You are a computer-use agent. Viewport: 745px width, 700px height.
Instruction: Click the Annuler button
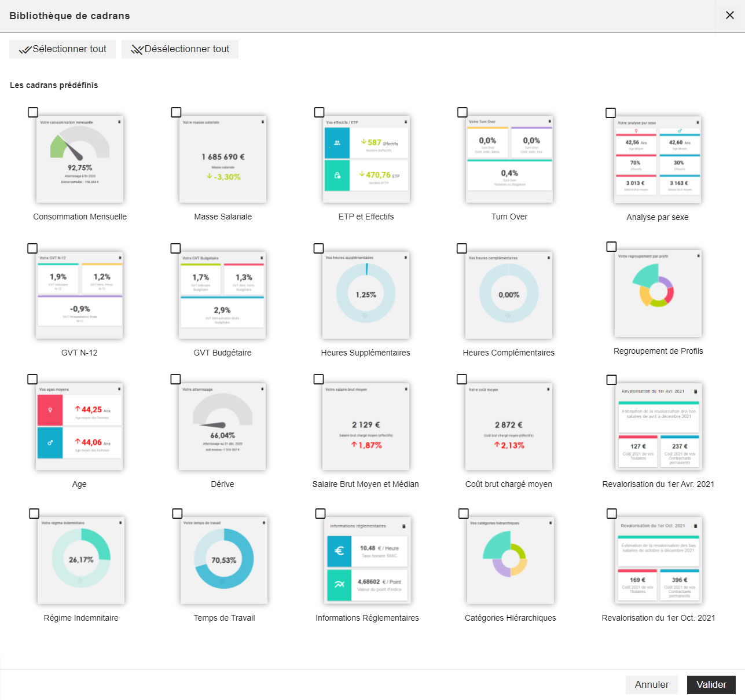pos(651,684)
